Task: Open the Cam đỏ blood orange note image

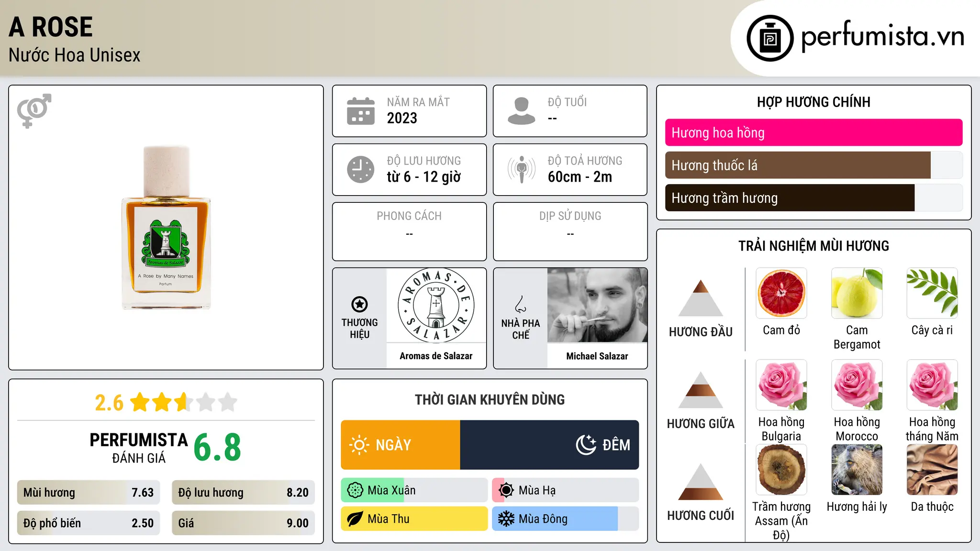Action: pos(781,293)
